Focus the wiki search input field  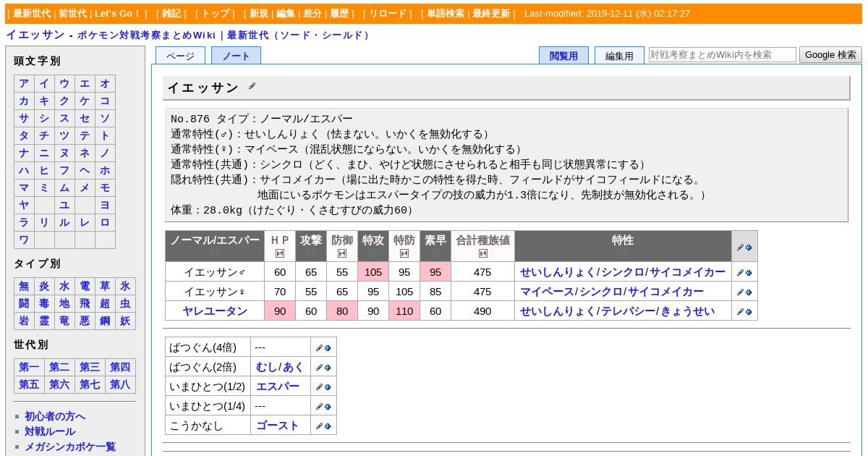point(723,55)
